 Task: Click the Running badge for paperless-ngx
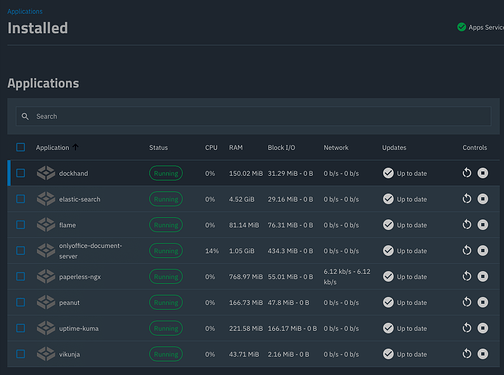tap(166, 276)
